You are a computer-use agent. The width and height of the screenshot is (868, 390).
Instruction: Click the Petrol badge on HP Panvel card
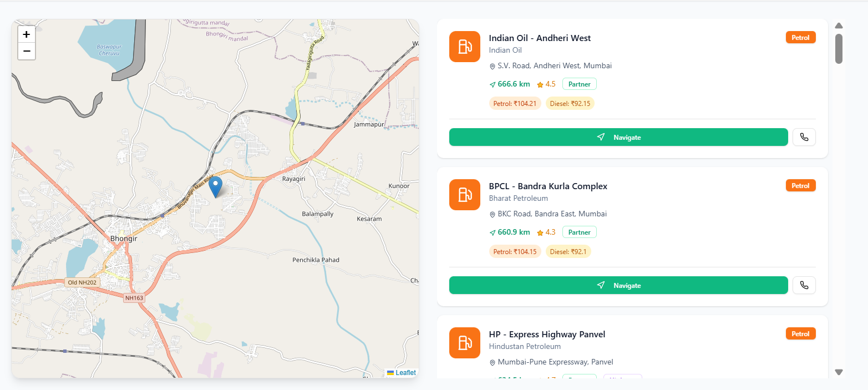coord(800,334)
